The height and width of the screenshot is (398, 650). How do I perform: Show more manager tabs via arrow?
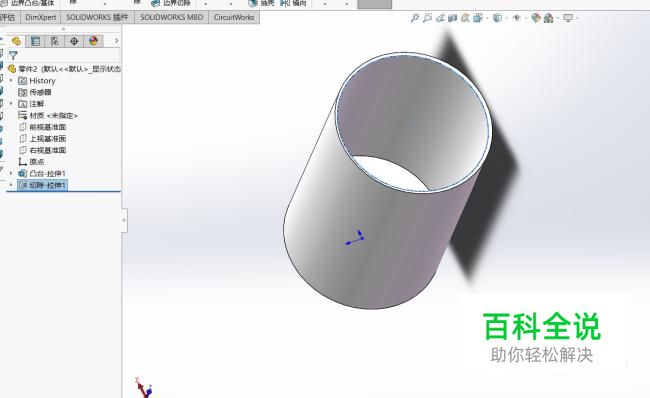pyautogui.click(x=116, y=41)
